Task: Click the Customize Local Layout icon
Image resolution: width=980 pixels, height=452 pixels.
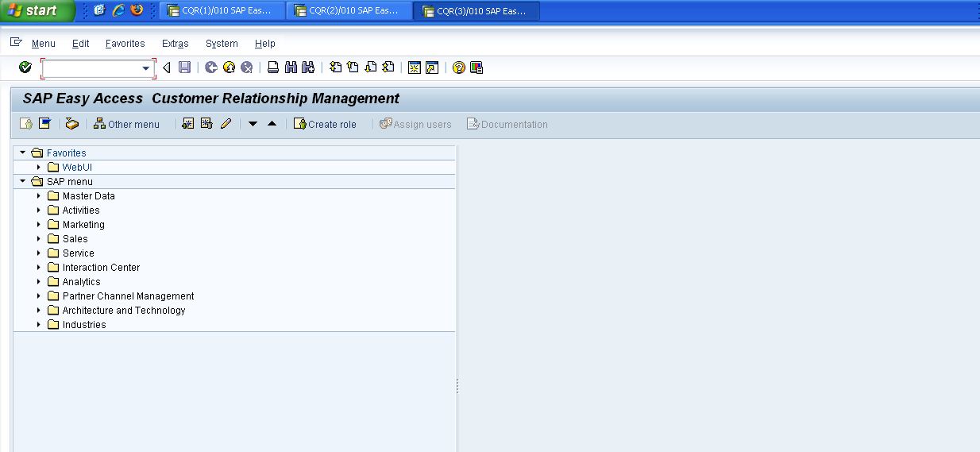Action: coord(476,68)
